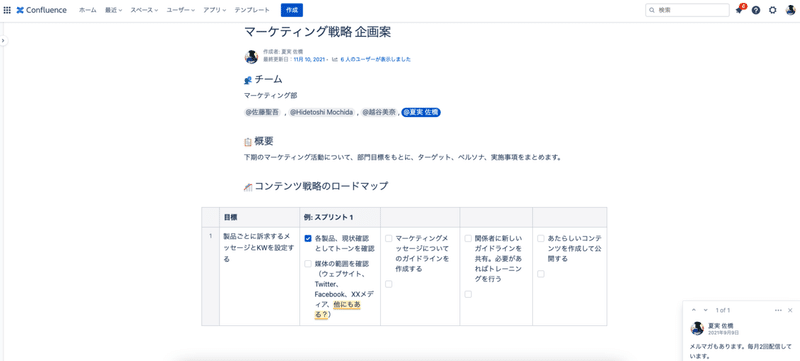Click inside the 検索 search field
The image size is (800, 361).
pos(688,10)
